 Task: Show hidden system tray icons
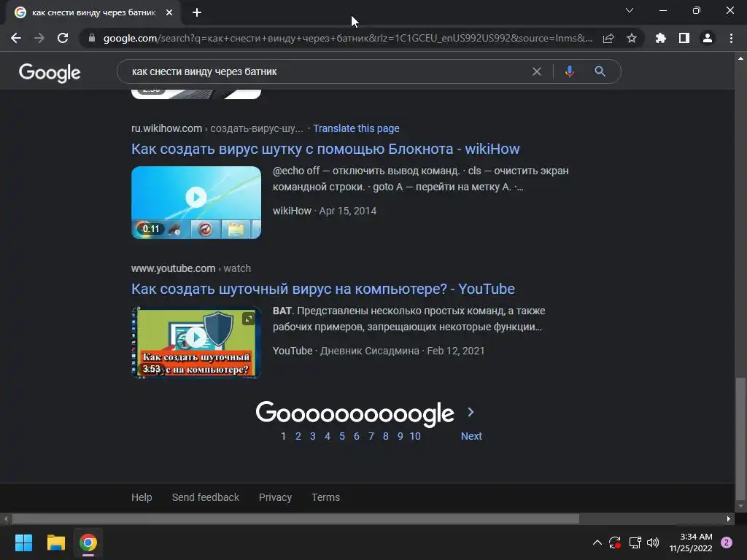click(x=597, y=542)
